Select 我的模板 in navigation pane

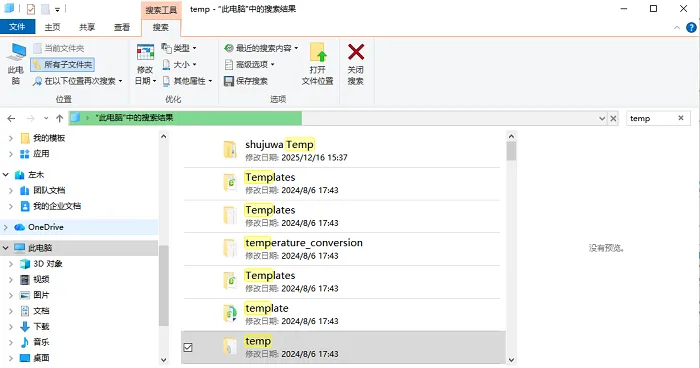pyautogui.click(x=49, y=138)
